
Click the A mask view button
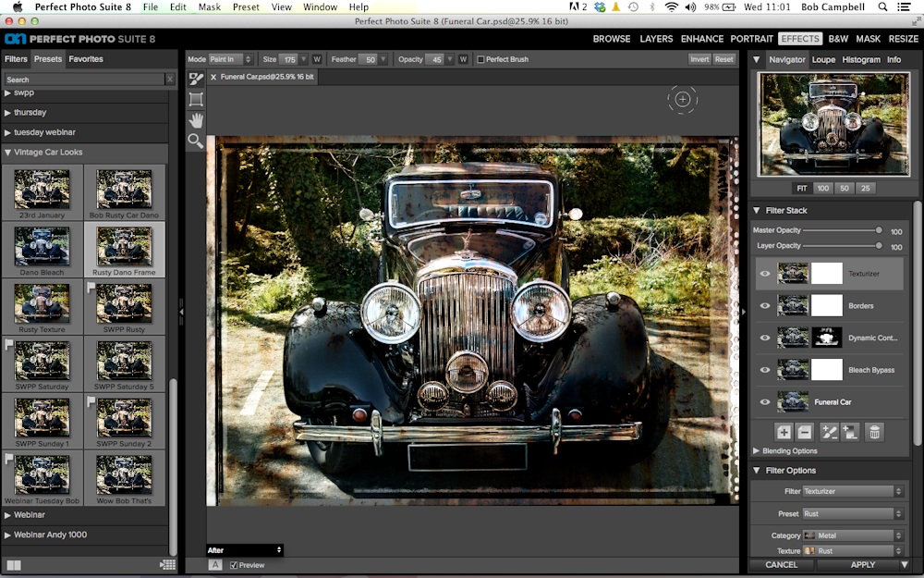click(215, 565)
